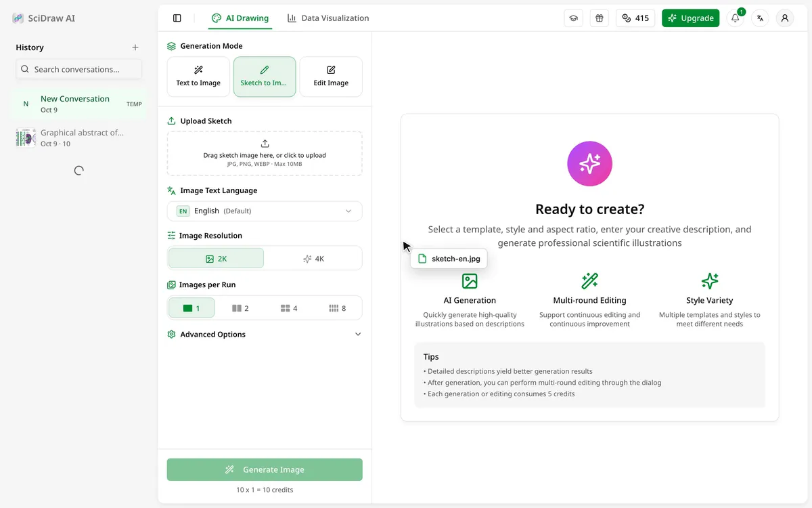Open the user profile icon
This screenshot has width=812, height=508.
pos(785,18)
